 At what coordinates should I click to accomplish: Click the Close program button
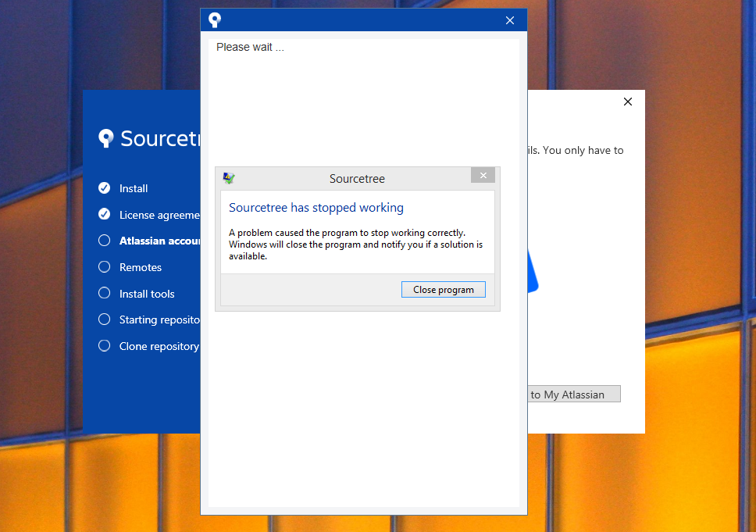(443, 289)
